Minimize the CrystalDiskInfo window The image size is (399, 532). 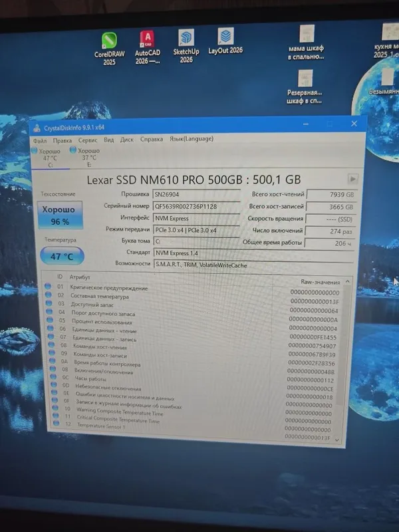tap(306, 124)
